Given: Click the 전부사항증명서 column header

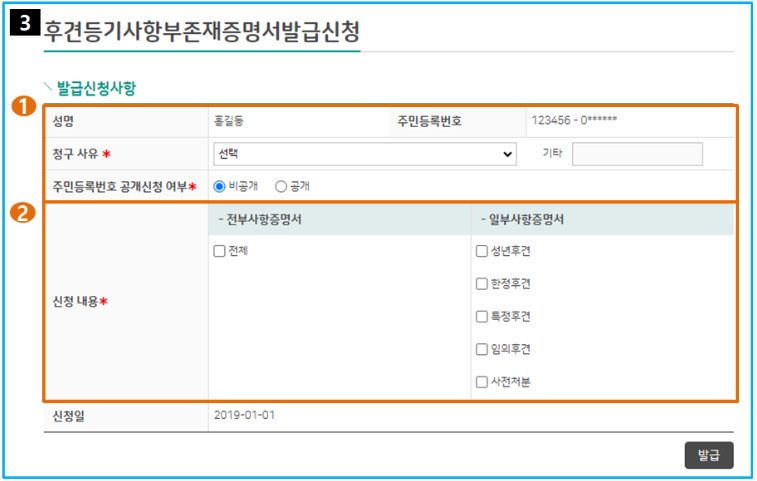Looking at the screenshot, I should (x=260, y=220).
